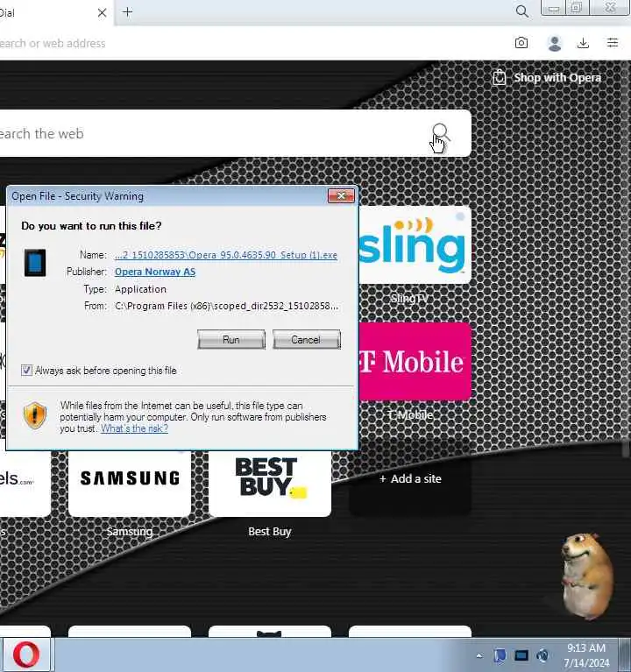Click the application file icon in the dialog
631x672 pixels.
coord(35,262)
